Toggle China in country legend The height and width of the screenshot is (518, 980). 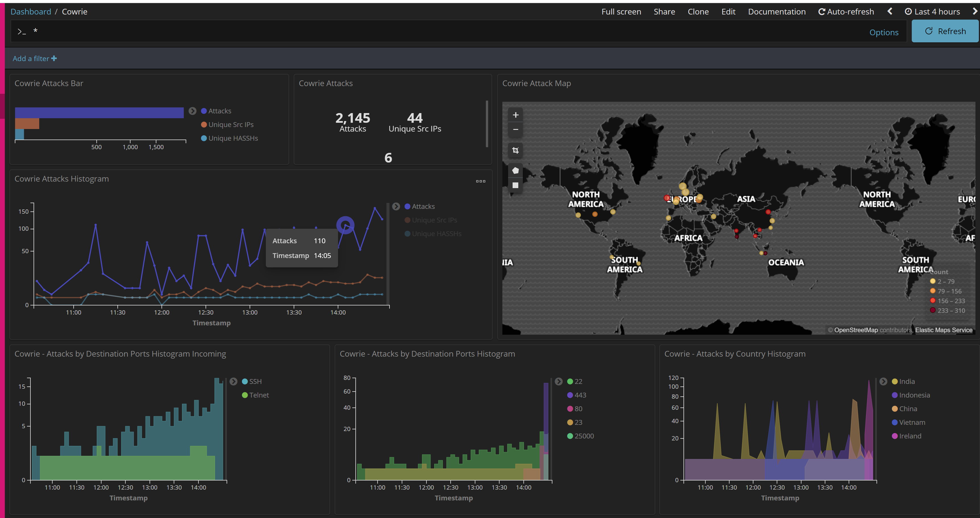904,409
